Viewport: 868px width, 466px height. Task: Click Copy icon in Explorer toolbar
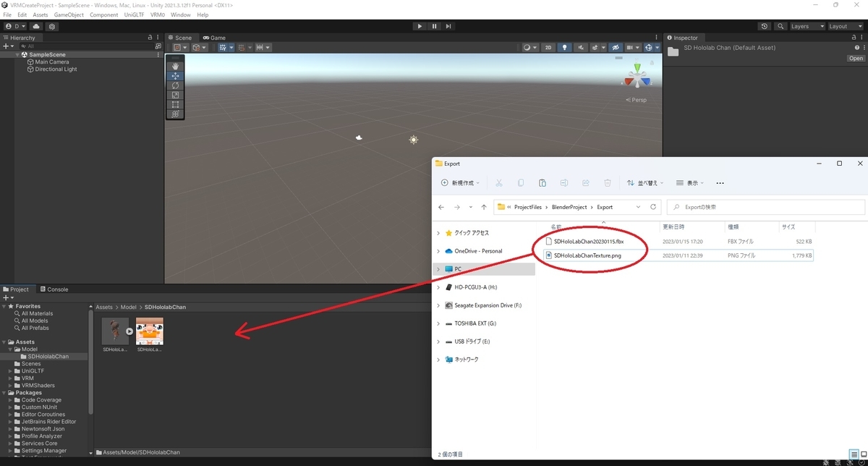pos(521,183)
